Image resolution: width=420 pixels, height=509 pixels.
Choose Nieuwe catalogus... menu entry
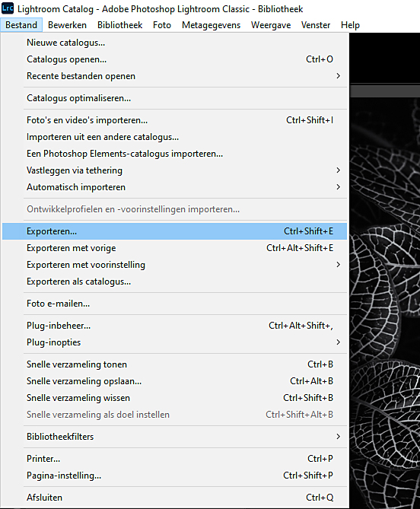[x=175, y=43]
